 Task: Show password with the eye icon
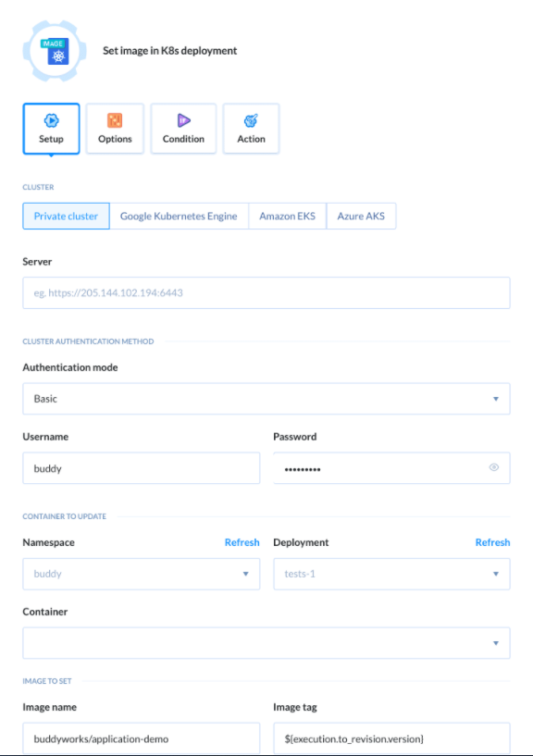(494, 467)
